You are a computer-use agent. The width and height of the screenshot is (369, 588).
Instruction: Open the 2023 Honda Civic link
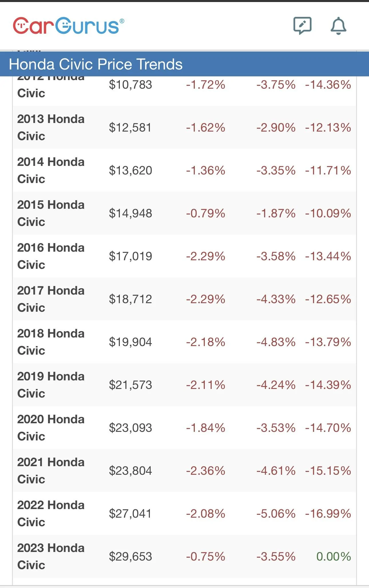pyautogui.click(x=51, y=556)
